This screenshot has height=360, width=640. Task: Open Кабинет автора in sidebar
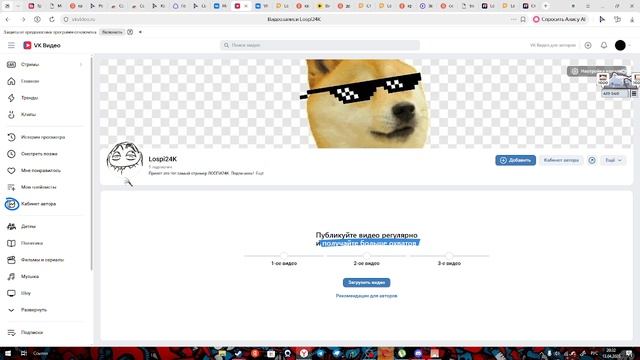(38, 204)
